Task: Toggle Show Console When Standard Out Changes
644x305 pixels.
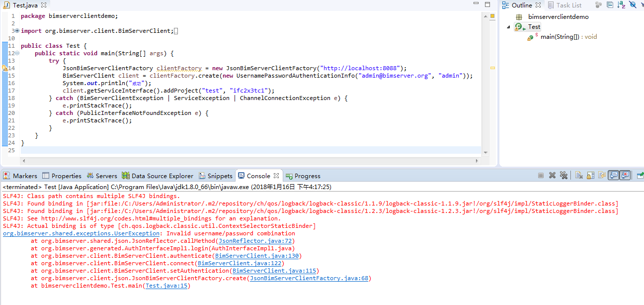Action: (x=612, y=175)
